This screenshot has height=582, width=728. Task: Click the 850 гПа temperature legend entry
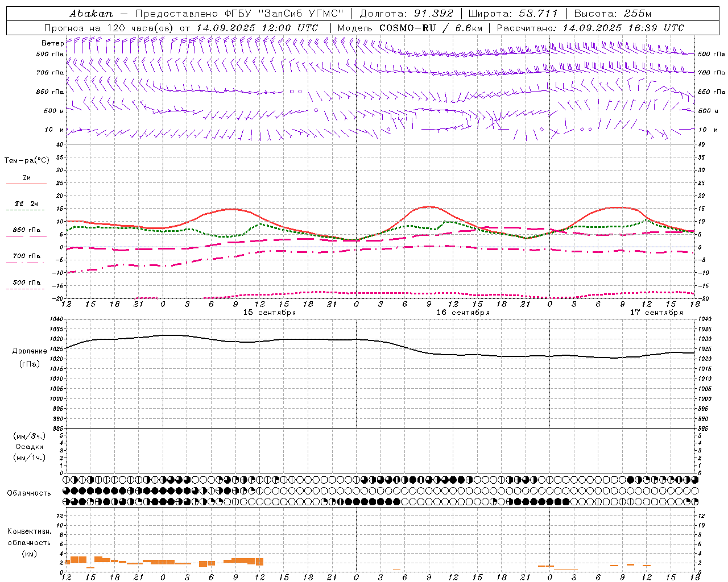(x=27, y=230)
